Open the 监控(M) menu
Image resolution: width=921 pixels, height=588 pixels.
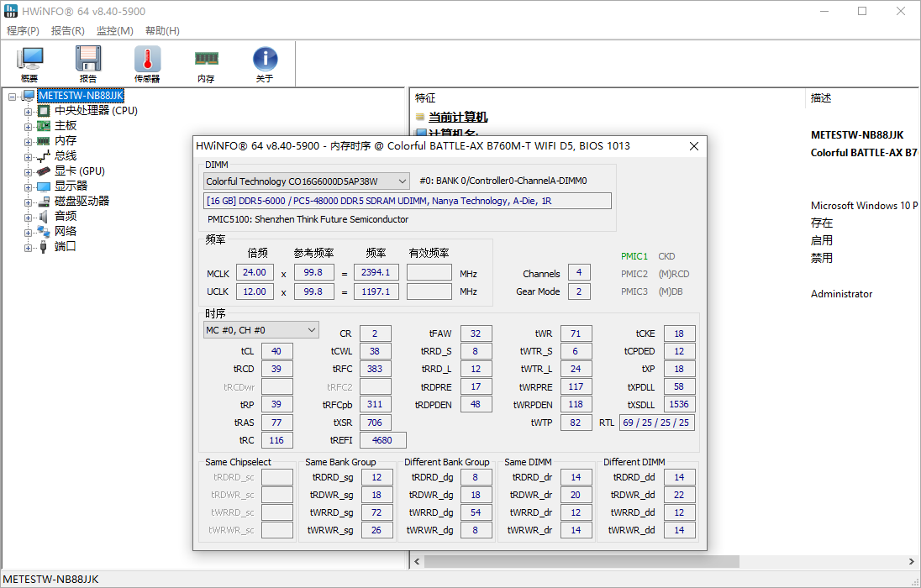pos(114,31)
